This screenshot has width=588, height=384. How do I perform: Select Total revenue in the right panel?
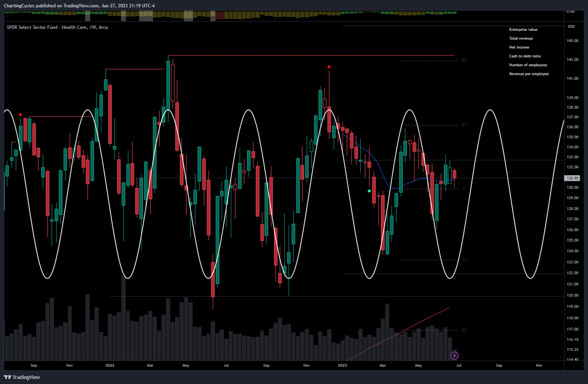pos(521,38)
